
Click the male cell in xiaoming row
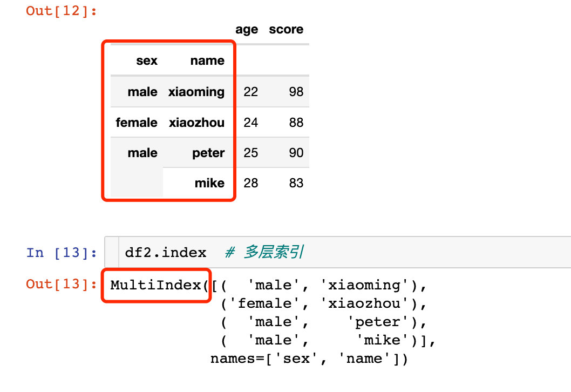[x=142, y=92]
